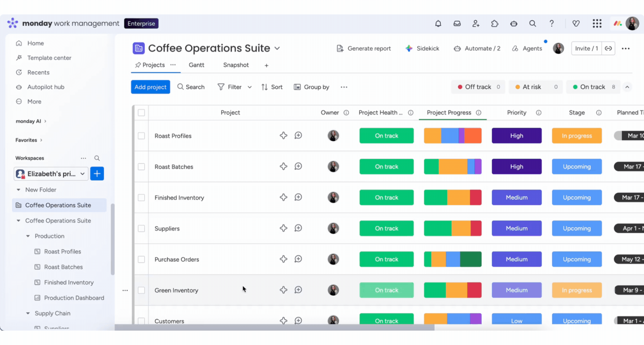Open the inbox tray icon

[457, 23]
